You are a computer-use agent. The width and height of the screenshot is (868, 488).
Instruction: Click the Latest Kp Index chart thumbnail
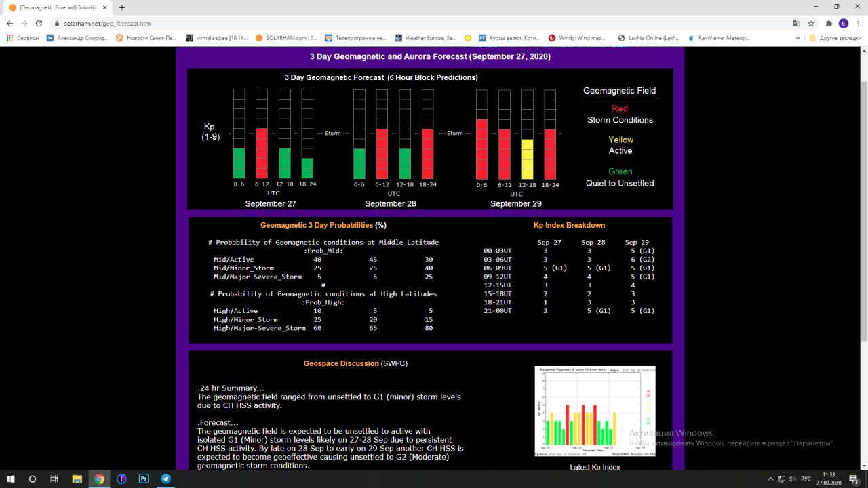[x=595, y=411]
